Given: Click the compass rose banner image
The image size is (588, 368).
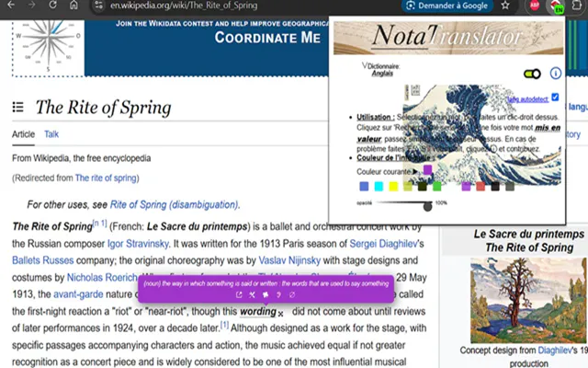Looking at the screenshot, I should pos(49,46).
